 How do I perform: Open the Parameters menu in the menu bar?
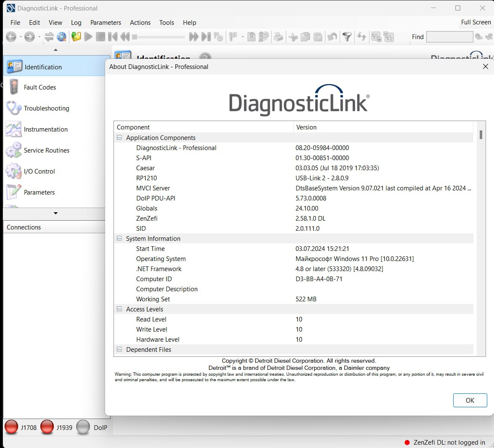[106, 23]
